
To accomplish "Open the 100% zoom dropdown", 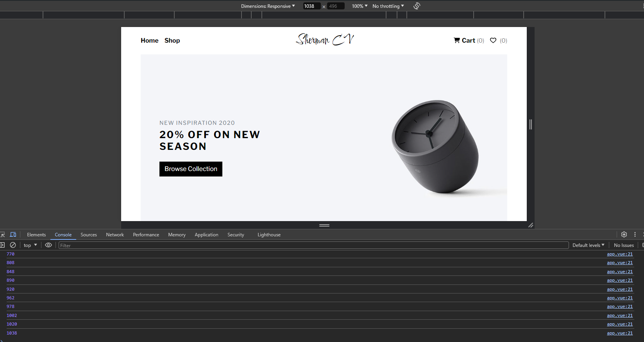I will [360, 6].
